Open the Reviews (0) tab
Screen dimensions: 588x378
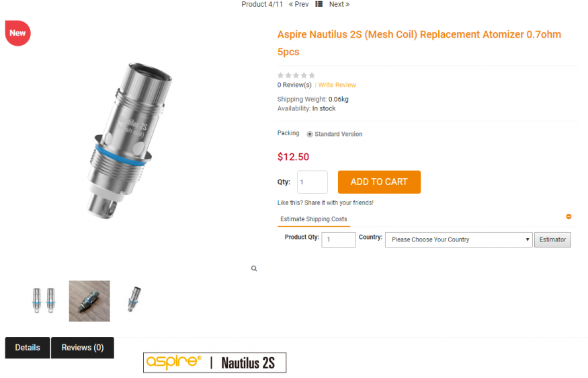[83, 348]
